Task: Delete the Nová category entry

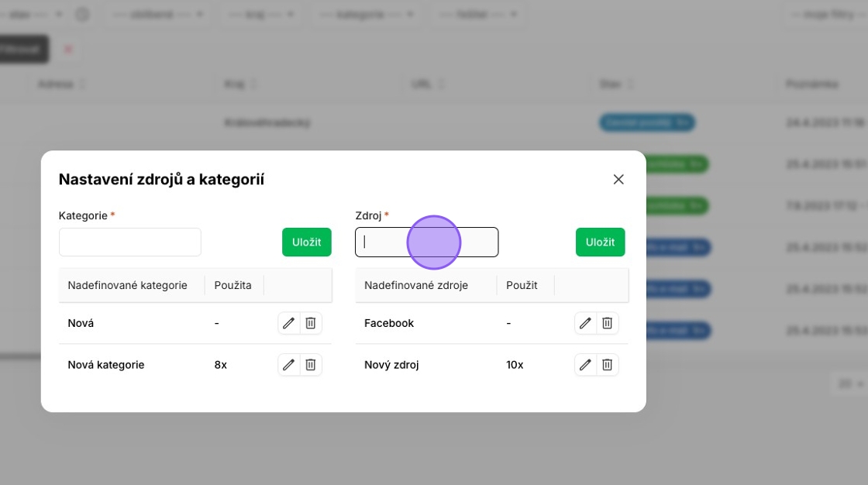Action: point(311,323)
